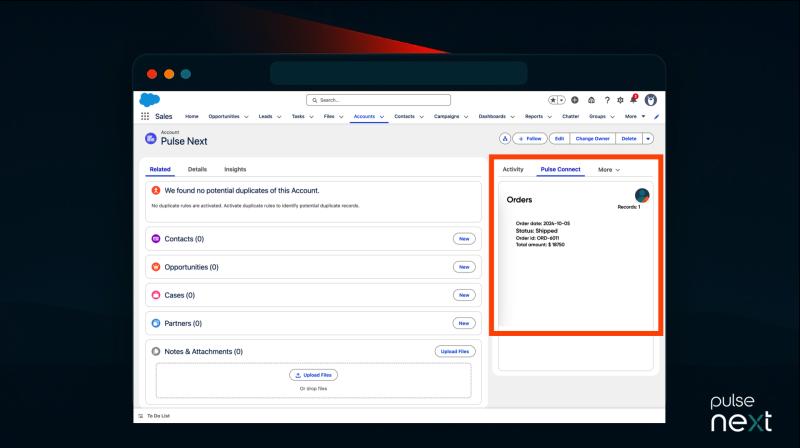Click the global Search field
Screen dimensions: 800x448
(x=379, y=100)
